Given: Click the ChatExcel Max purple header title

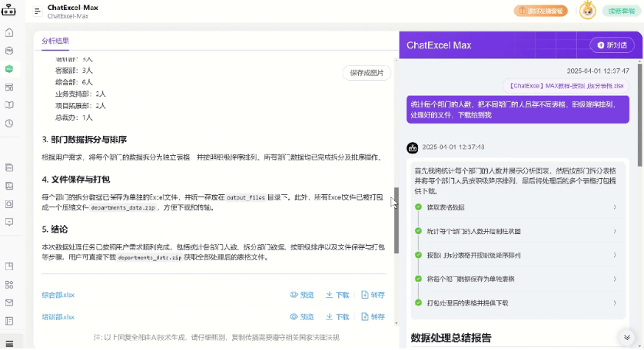Looking at the screenshot, I should pyautogui.click(x=439, y=45).
